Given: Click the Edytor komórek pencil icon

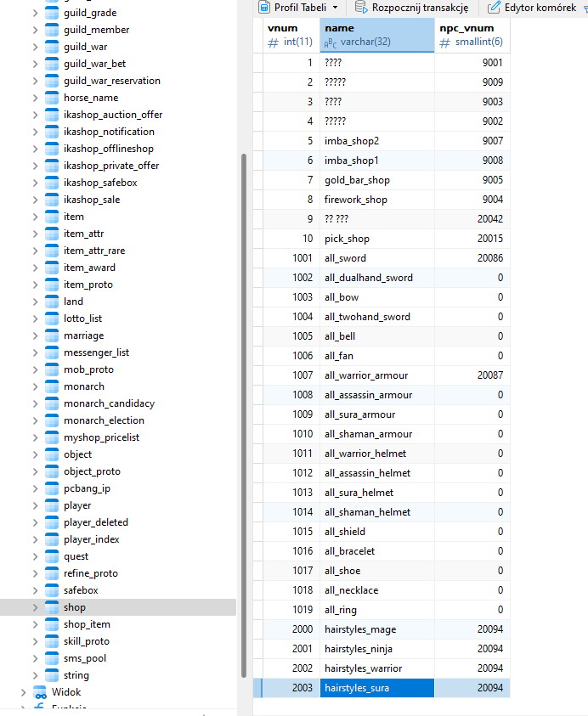Looking at the screenshot, I should point(494,8).
